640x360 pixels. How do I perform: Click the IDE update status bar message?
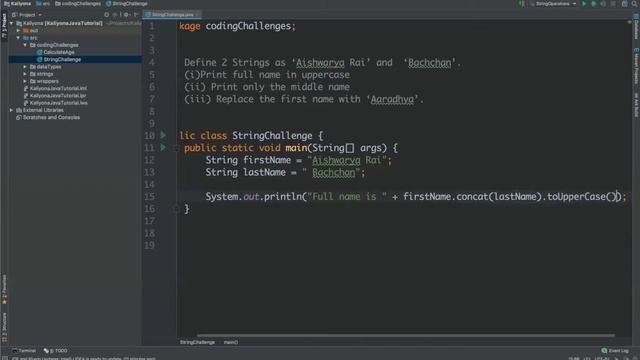tap(84, 358)
